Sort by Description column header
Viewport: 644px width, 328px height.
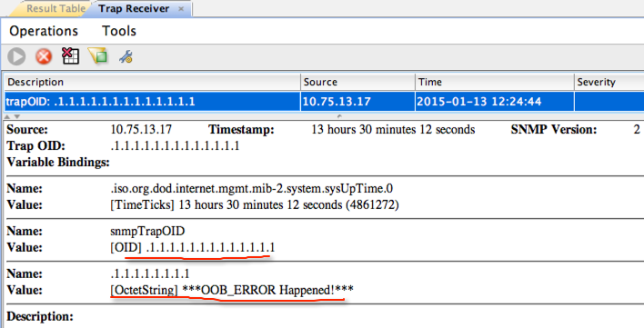tap(153, 82)
